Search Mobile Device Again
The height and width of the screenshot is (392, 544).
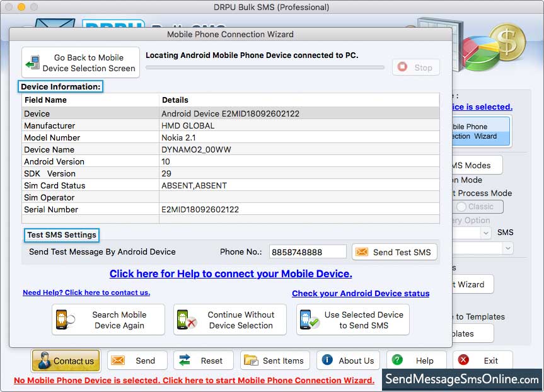pyautogui.click(x=108, y=320)
